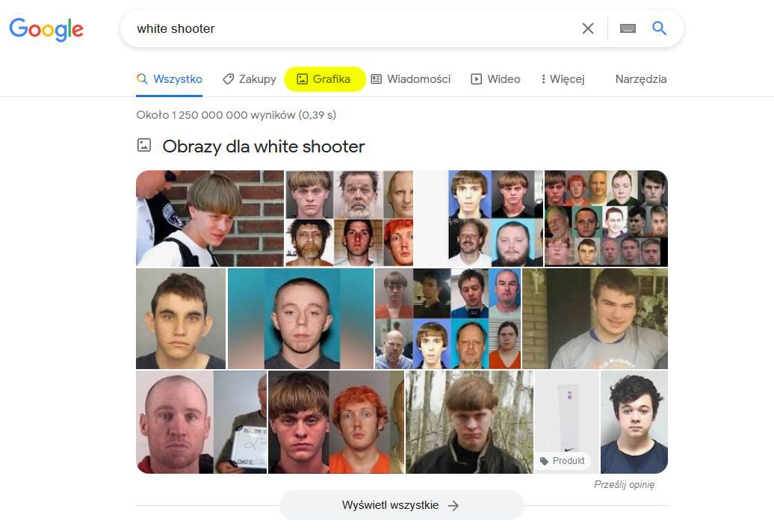Select the Wideo tab

(x=495, y=79)
